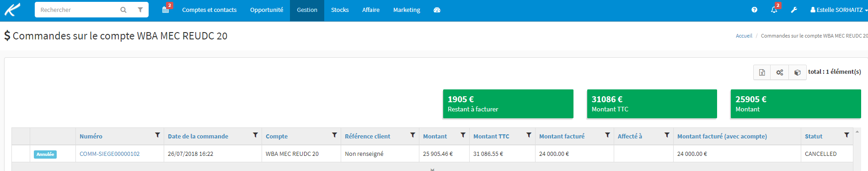Click the cube icon near total

click(x=797, y=72)
